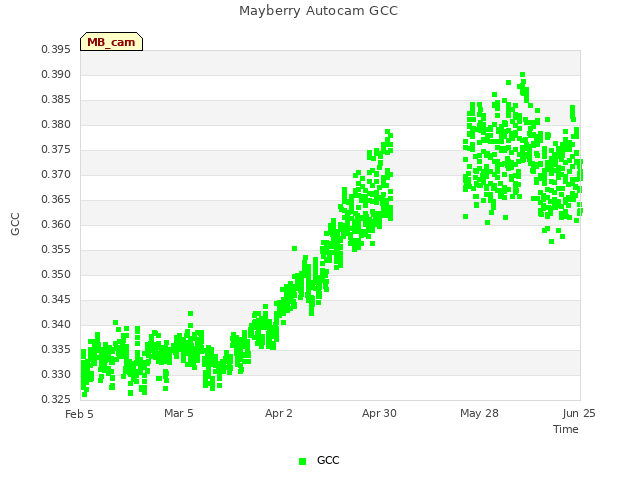
Task: Click the chart title Mayberry Autocam GCC
Action: [x=318, y=11]
